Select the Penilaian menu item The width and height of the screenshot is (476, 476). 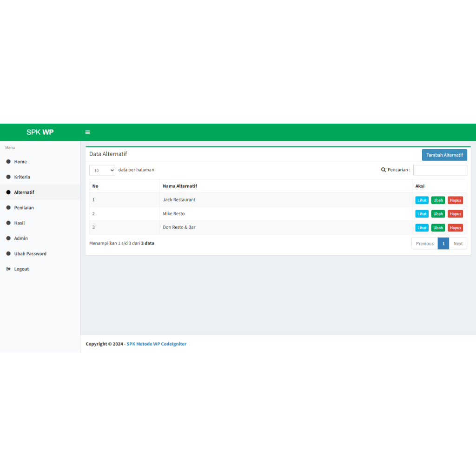pos(24,208)
